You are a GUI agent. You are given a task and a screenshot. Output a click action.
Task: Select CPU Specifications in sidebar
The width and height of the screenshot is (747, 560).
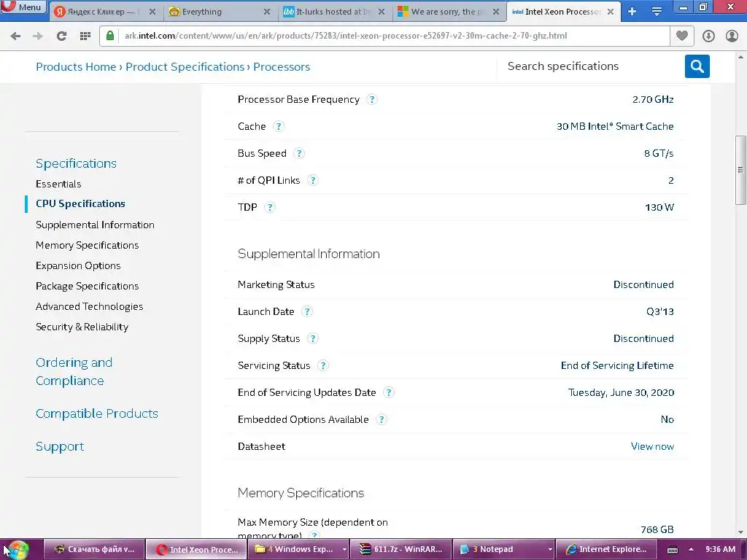[80, 203]
